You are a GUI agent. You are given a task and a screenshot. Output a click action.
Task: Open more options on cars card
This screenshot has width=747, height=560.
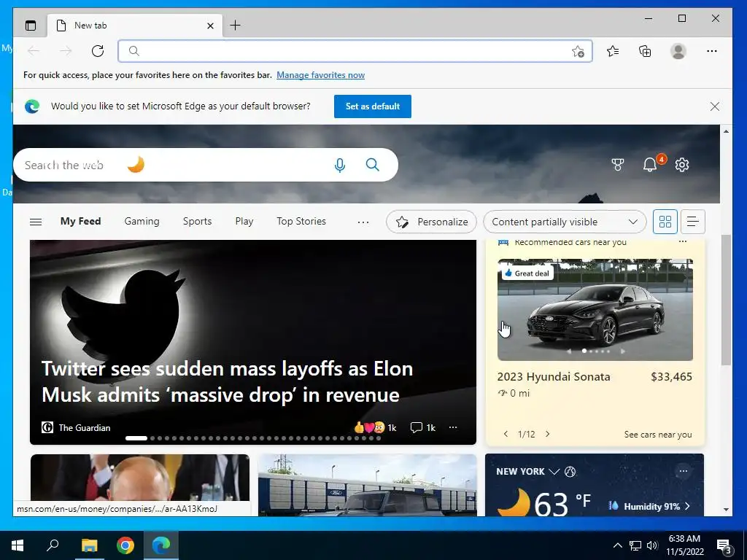click(x=683, y=242)
